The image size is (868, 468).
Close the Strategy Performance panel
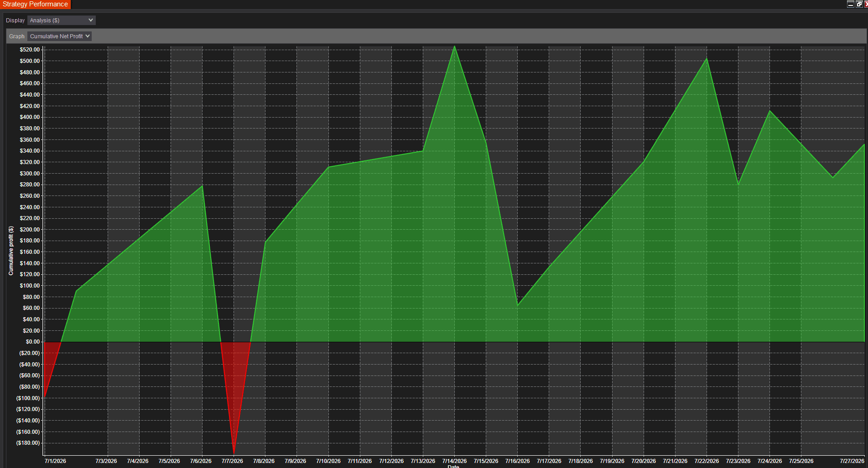tap(866, 4)
